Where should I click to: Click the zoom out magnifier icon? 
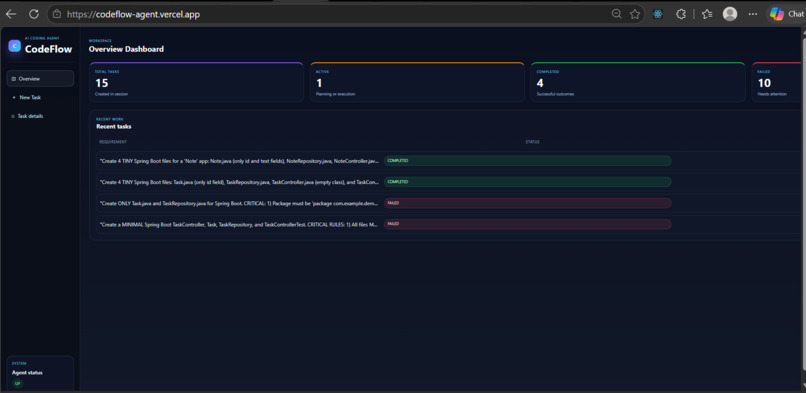[616, 14]
